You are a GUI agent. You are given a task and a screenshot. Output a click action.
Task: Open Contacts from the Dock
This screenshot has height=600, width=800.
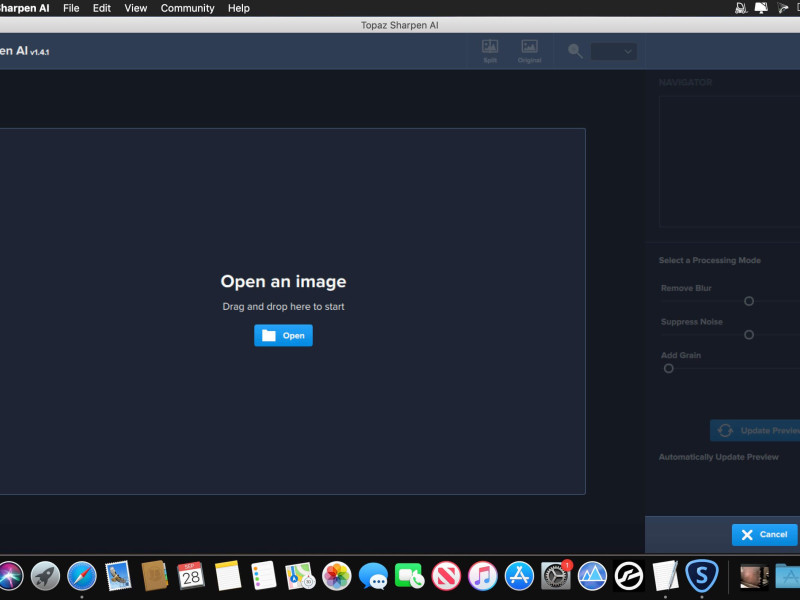[154, 576]
